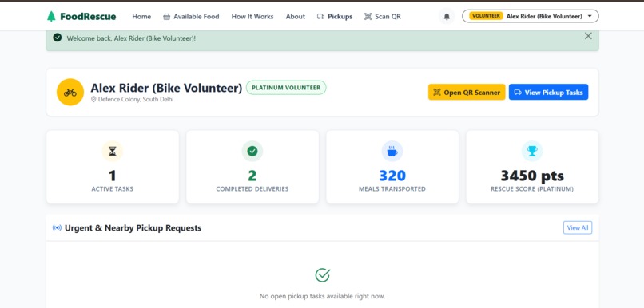
Task: Open Pickups in the navigation bar
Action: (335, 17)
